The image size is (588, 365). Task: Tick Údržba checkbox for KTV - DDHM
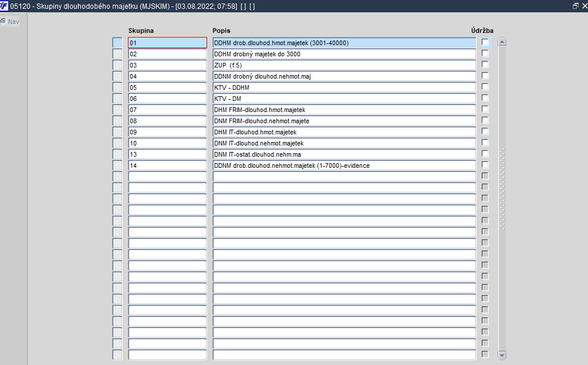[485, 87]
